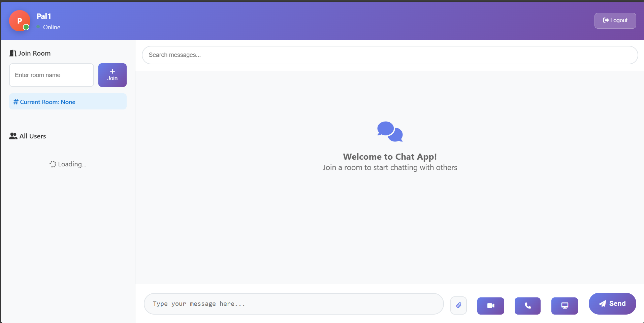Click the Welcome to Chat App heading

(x=390, y=156)
